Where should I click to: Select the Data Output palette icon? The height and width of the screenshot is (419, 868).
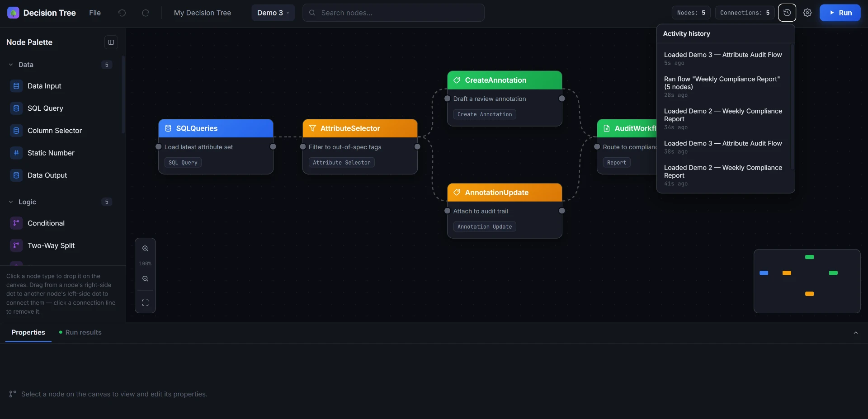point(16,175)
